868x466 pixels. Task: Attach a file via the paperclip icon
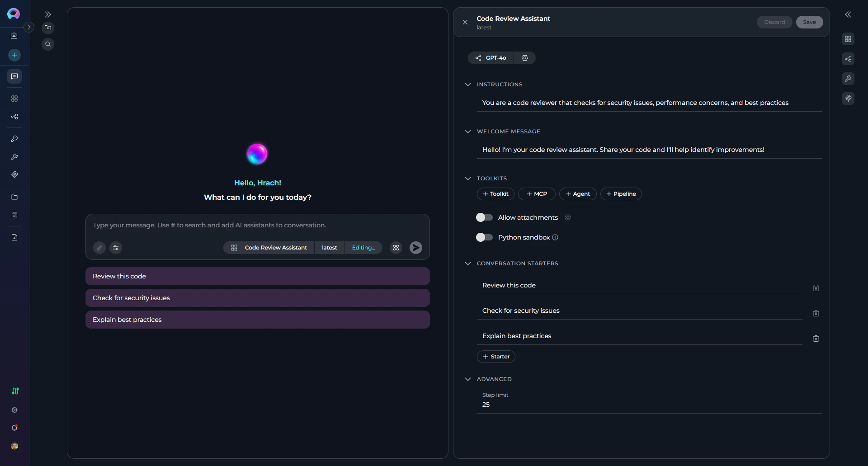coord(99,247)
